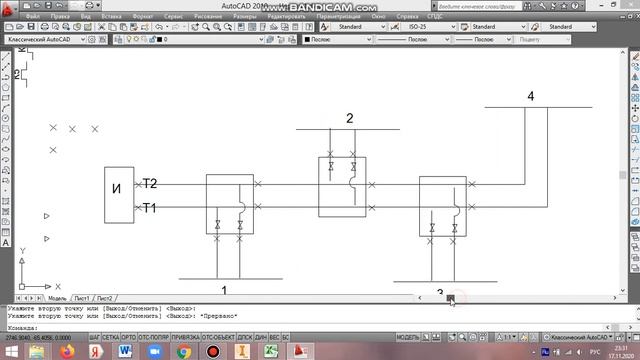Select the Mirror tool in Modify toolbar
This screenshot has height=360, width=640.
tap(635, 77)
